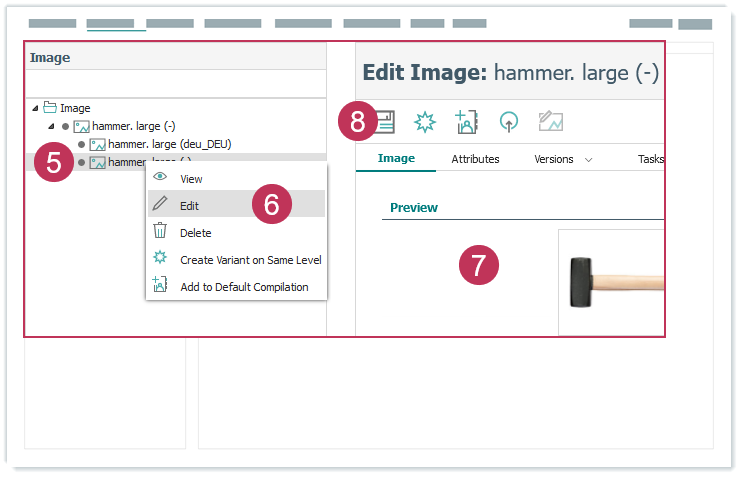Viewport: 741px width, 477px height.
Task: Click the Save icon in the edit toolbar
Action: [385, 122]
